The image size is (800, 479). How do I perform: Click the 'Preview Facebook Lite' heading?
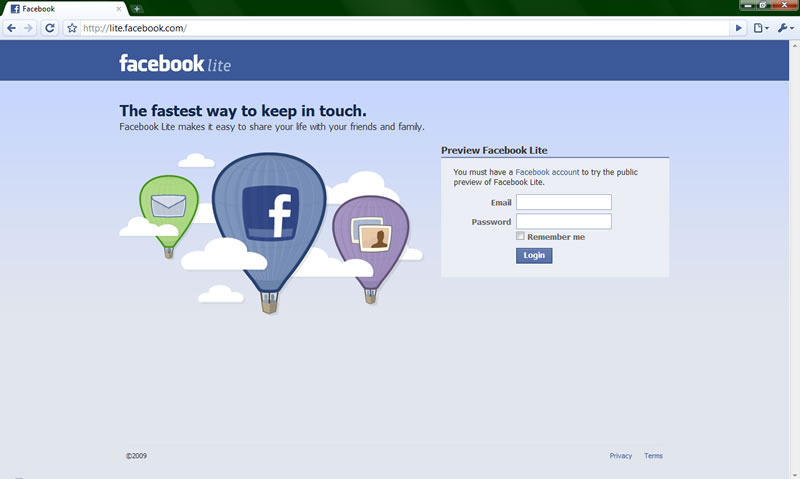coord(494,150)
